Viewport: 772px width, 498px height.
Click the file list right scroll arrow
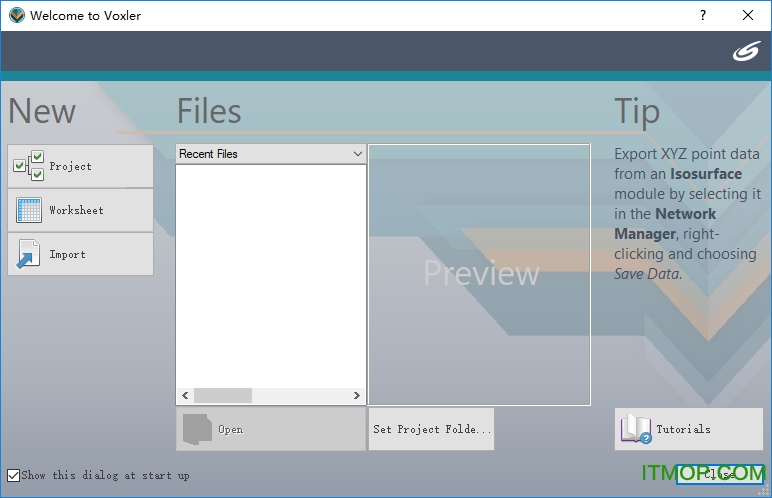tap(357, 396)
